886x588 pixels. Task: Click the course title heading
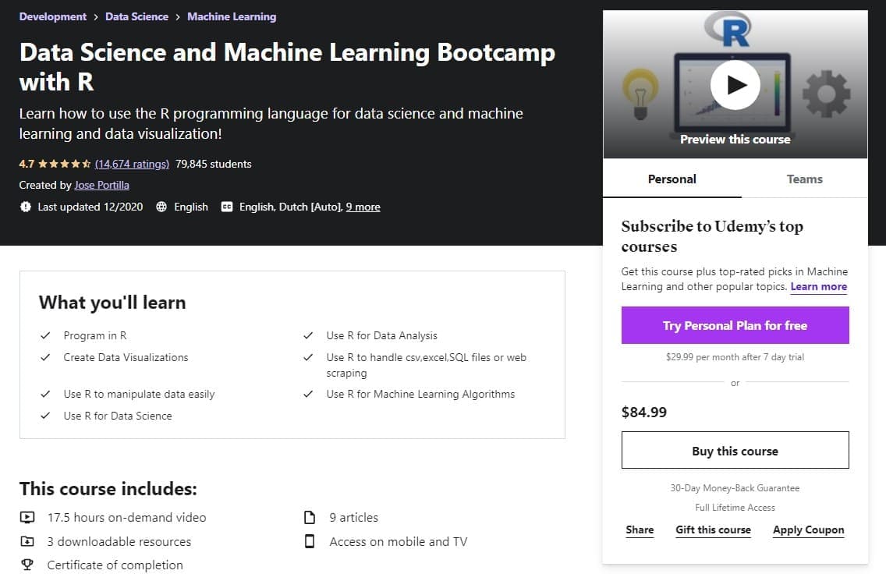click(x=287, y=66)
